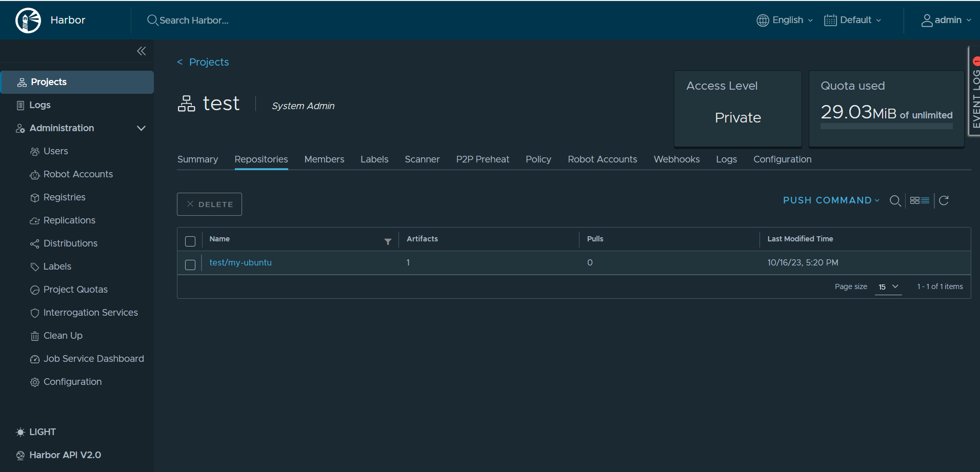Click the DELETE button
The width and height of the screenshot is (980, 472).
pyautogui.click(x=209, y=204)
